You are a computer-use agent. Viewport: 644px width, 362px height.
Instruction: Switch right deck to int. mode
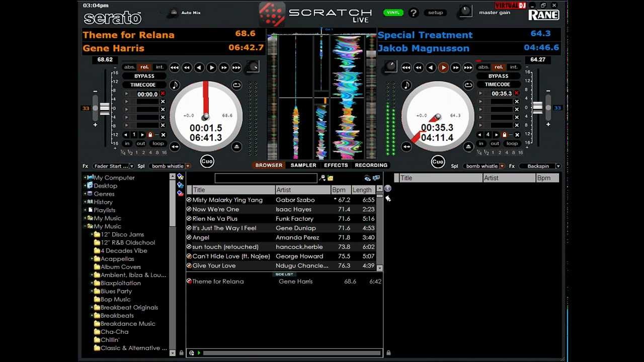point(514,67)
